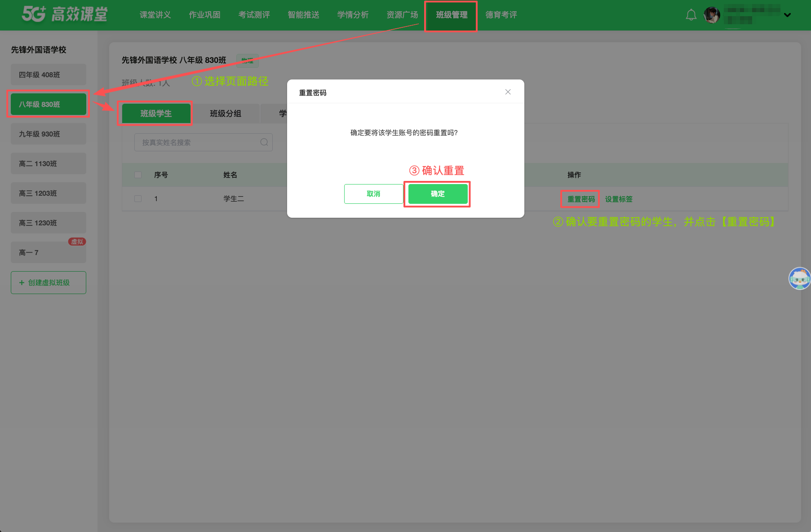Close the 重置密码 dialog with X
This screenshot has width=811, height=532.
[508, 92]
